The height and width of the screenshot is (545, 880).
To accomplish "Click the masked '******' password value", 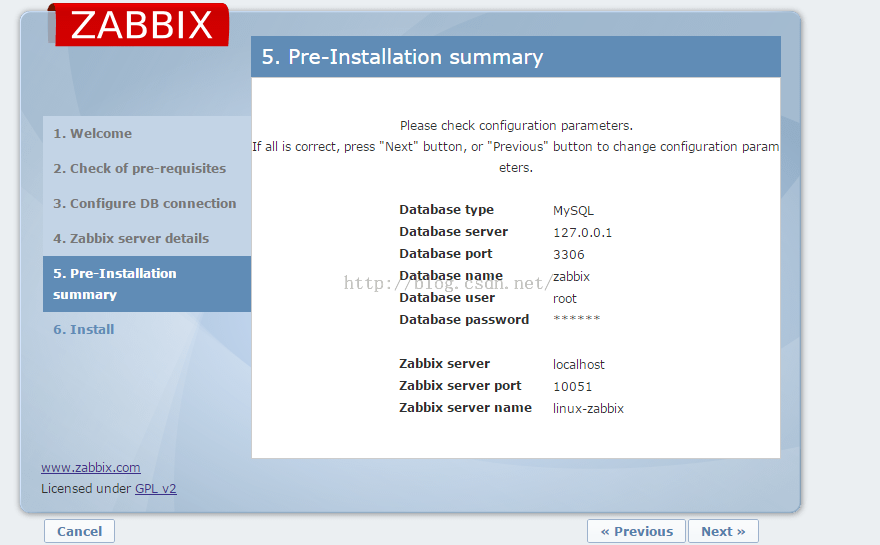I will 576,318.
